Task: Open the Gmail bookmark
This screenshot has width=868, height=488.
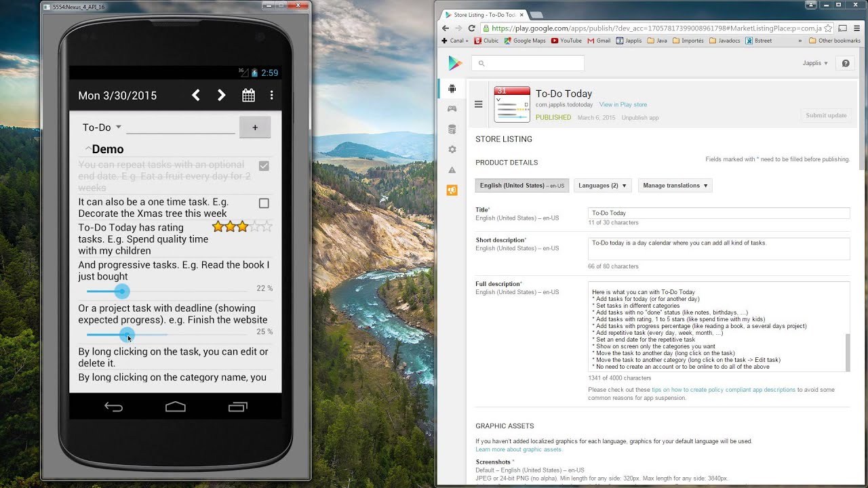Action: [599, 41]
